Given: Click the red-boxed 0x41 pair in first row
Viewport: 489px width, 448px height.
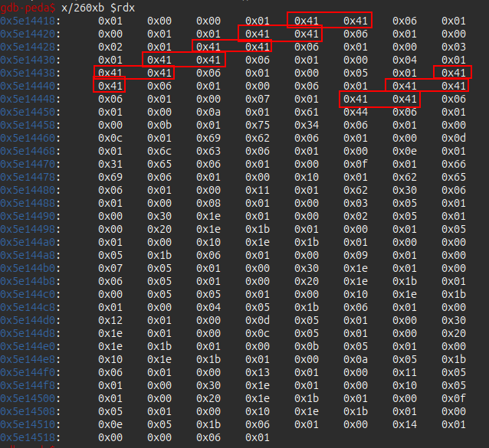Looking at the screenshot, I should [329, 21].
